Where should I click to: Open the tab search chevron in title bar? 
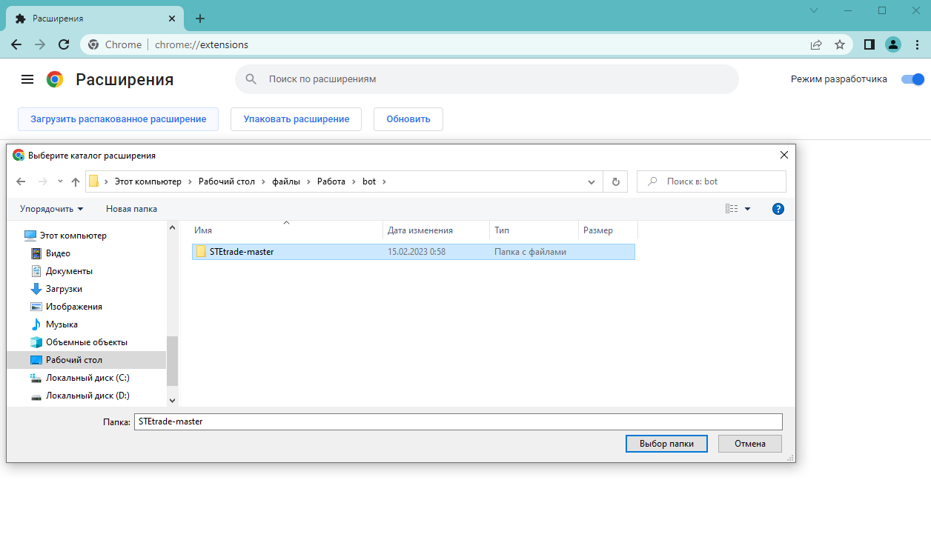coord(814,10)
